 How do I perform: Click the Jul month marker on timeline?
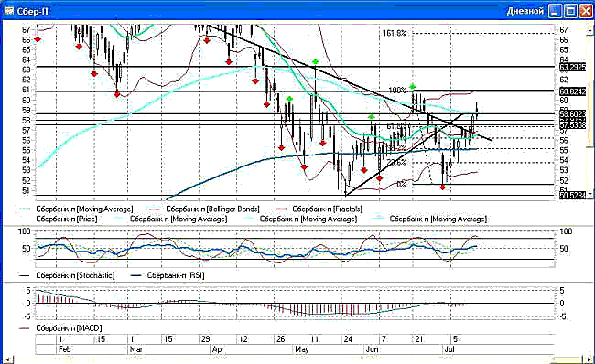[449, 348]
